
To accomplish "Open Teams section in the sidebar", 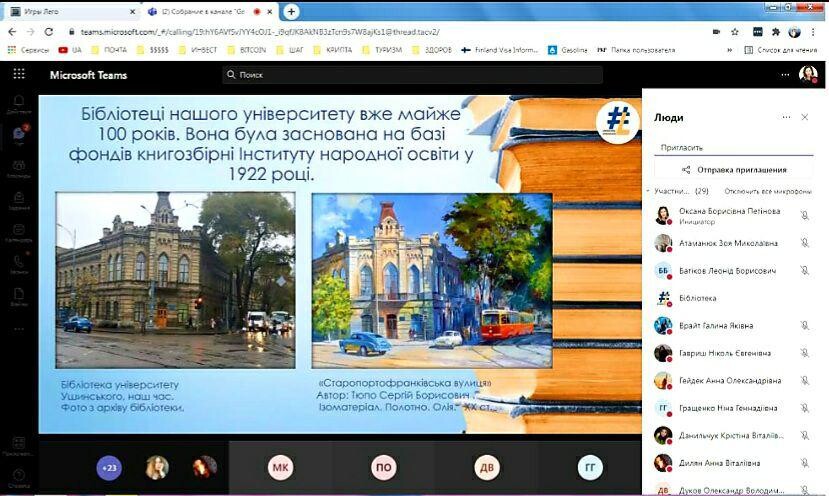I will pyautogui.click(x=19, y=169).
